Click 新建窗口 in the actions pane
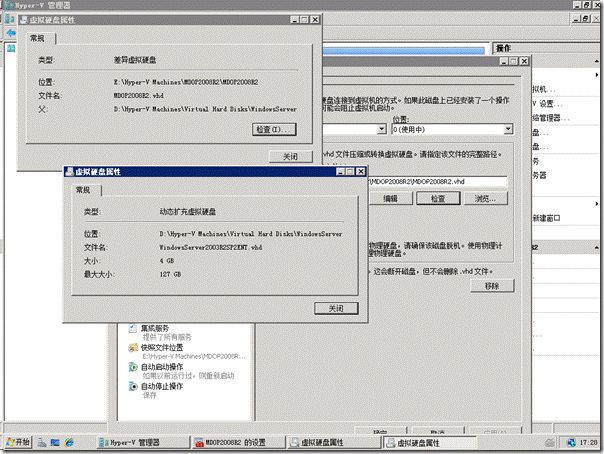 (547, 218)
